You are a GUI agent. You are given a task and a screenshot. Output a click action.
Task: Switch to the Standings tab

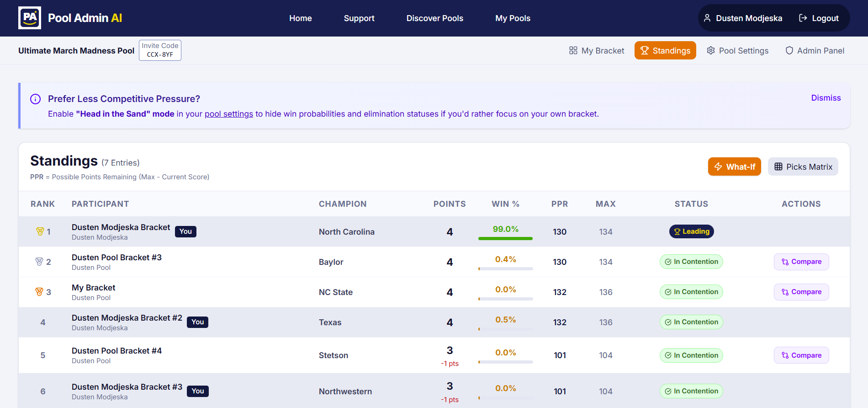point(665,51)
